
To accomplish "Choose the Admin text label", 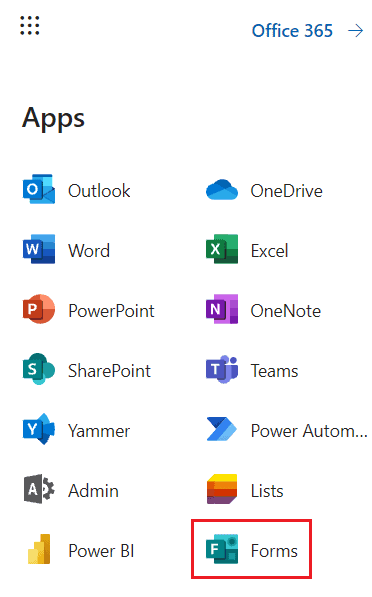I will pyautogui.click(x=94, y=490).
